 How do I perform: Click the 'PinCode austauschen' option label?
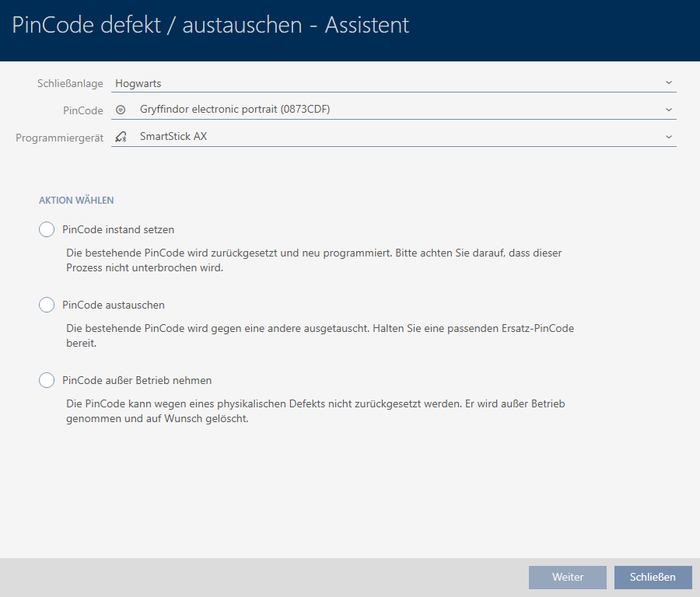114,305
